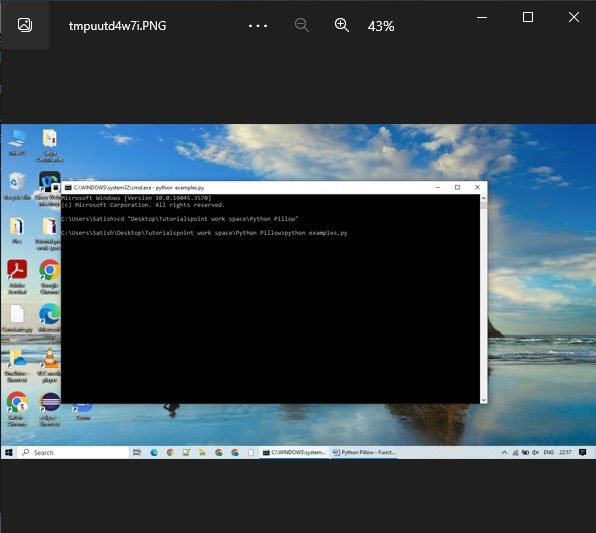Viewport: 596px width, 533px height.
Task: Click the 'python examples.py' command text
Action: tap(316, 233)
